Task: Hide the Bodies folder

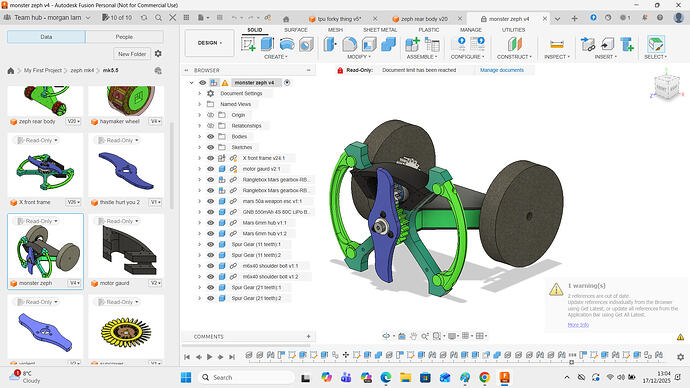Action: click(211, 136)
